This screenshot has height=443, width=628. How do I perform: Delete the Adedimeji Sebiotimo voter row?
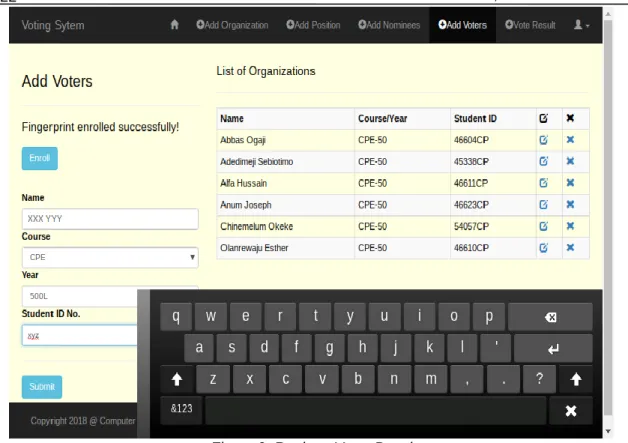(570, 161)
